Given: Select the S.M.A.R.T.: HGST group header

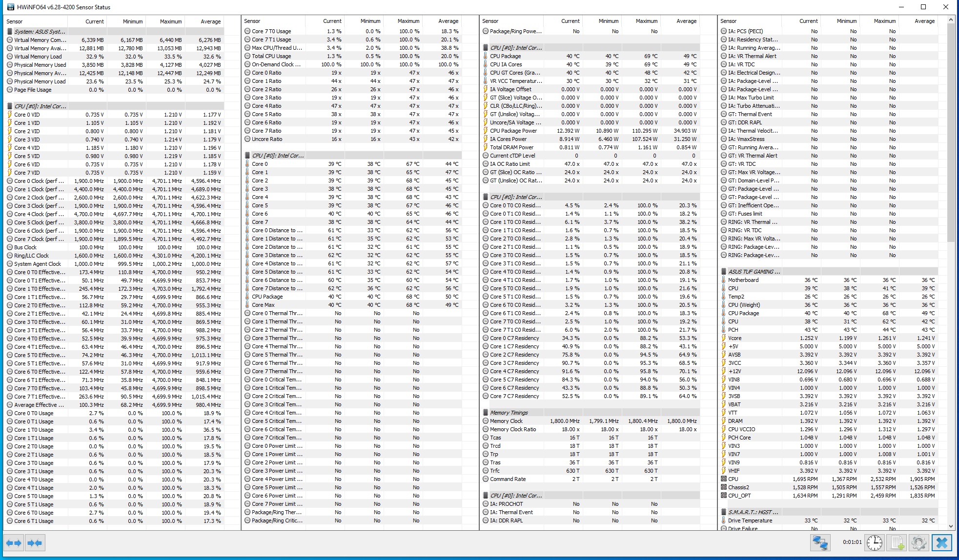Looking at the screenshot, I should 829,512.
